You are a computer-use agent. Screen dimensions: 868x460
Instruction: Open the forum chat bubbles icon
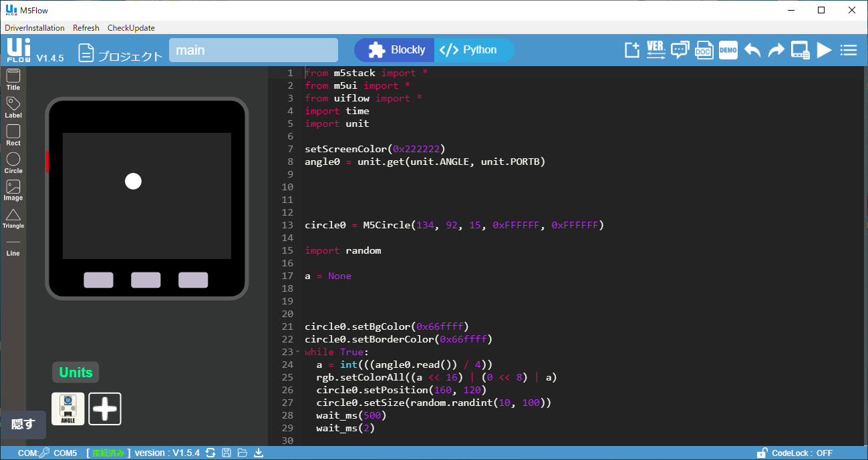tap(680, 50)
